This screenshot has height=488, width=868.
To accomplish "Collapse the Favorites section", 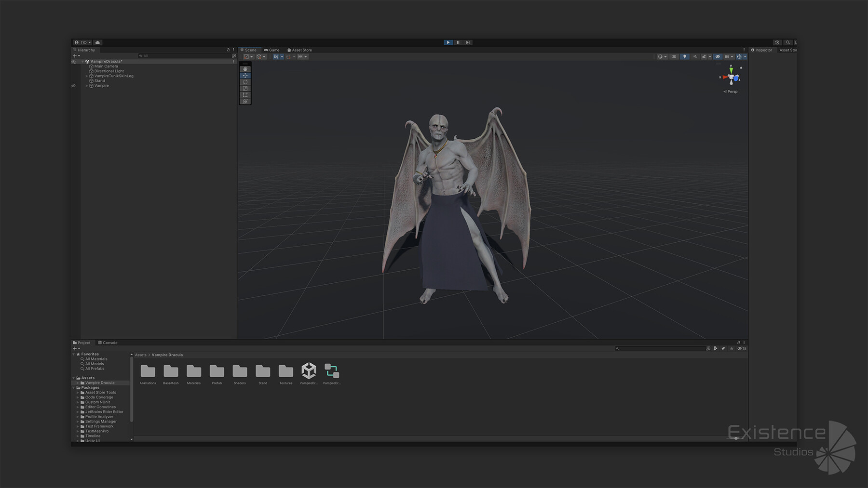I will point(74,354).
